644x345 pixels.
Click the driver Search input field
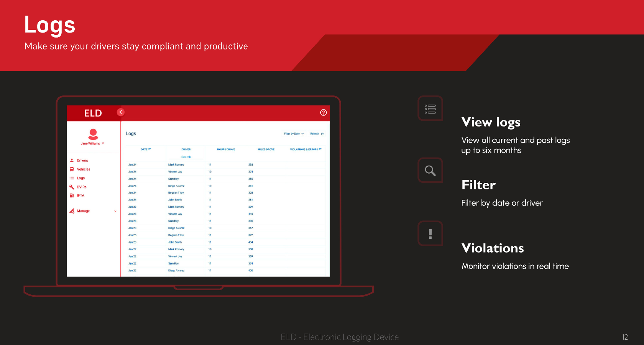point(186,157)
